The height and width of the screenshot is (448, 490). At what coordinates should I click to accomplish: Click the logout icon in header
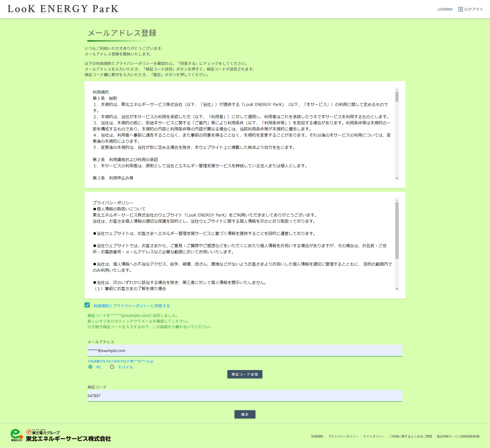pos(460,9)
